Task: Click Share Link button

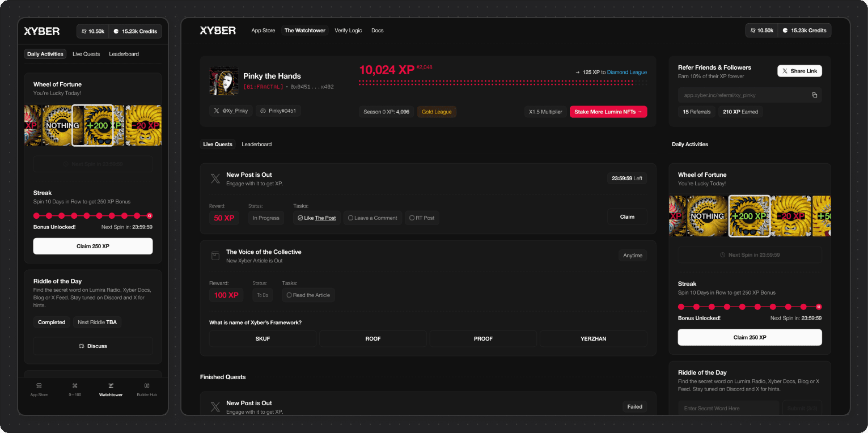Action: pos(799,71)
